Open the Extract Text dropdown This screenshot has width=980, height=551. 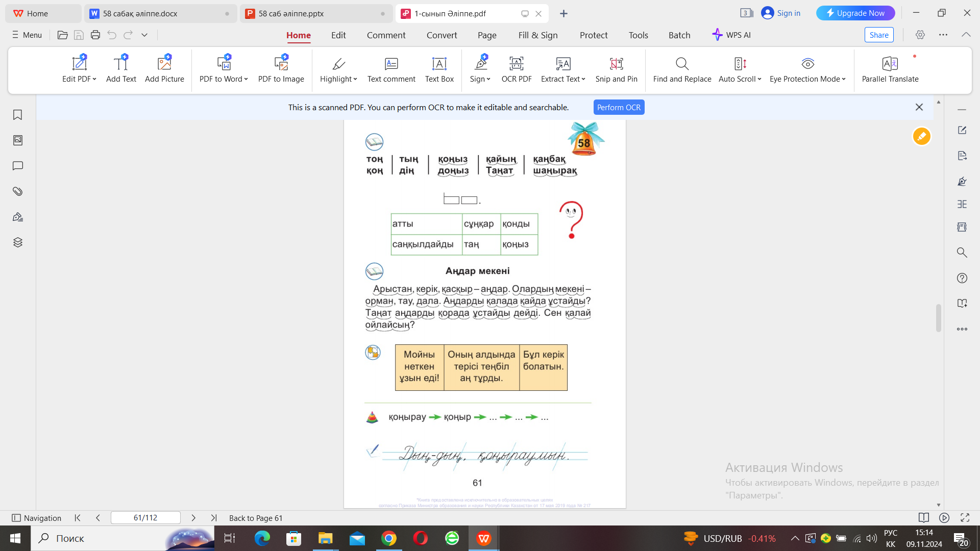[x=583, y=79]
